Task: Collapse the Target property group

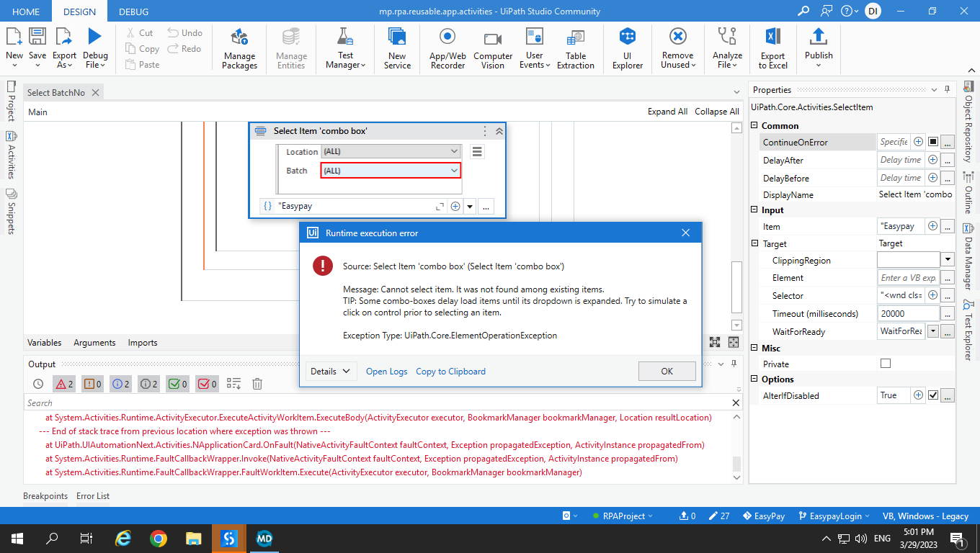Action: (x=754, y=244)
